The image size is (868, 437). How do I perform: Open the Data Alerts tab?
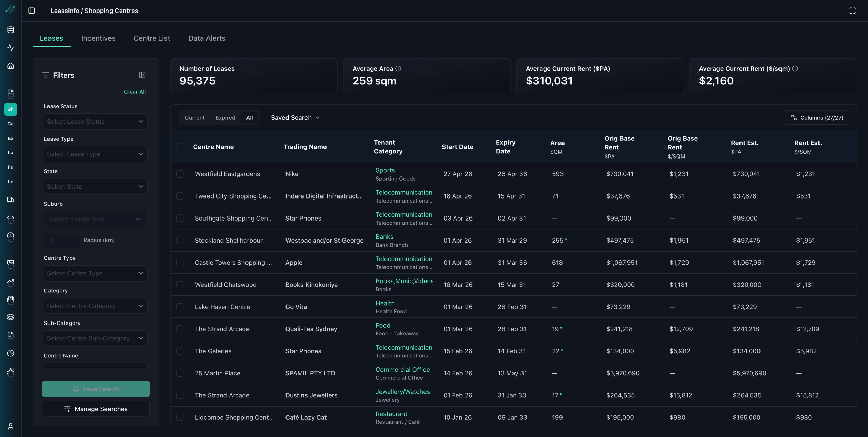[207, 38]
